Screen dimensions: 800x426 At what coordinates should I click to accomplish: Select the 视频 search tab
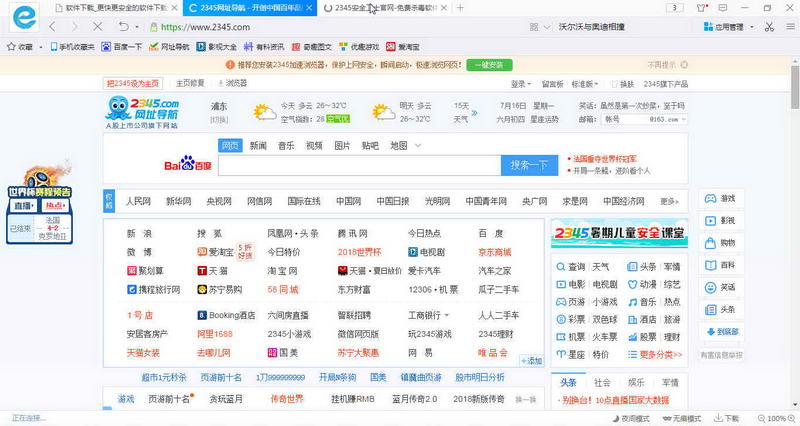coord(314,145)
